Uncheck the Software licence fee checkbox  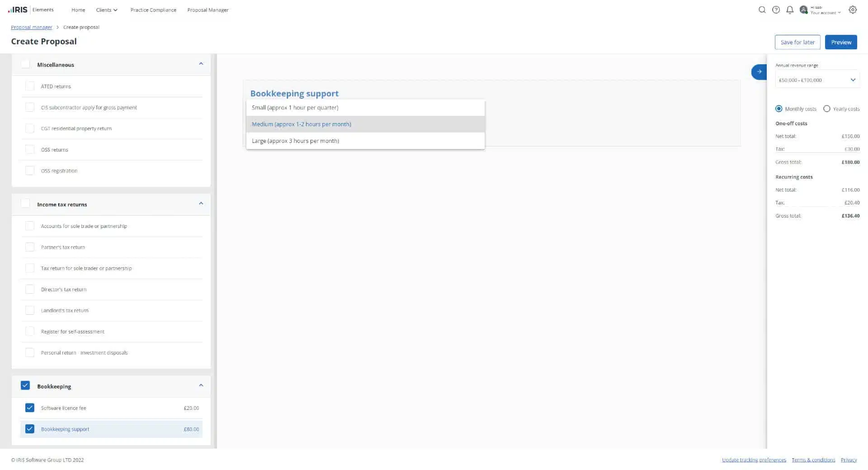point(30,408)
